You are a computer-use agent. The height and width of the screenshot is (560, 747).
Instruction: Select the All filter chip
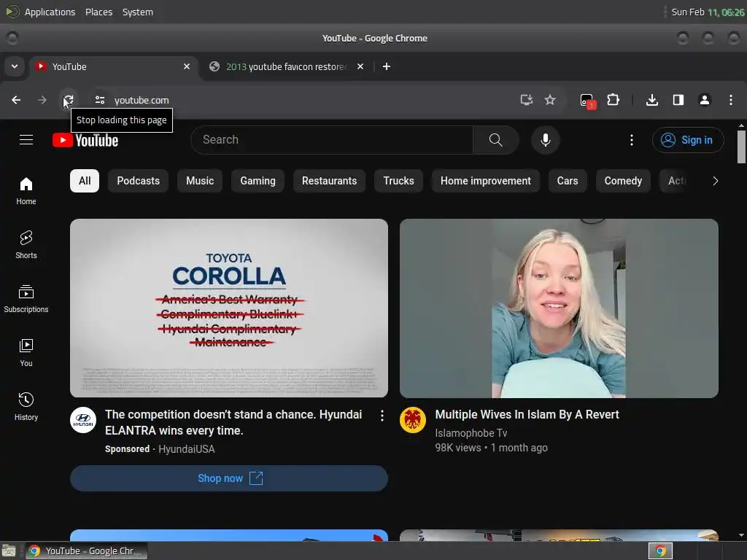point(85,181)
